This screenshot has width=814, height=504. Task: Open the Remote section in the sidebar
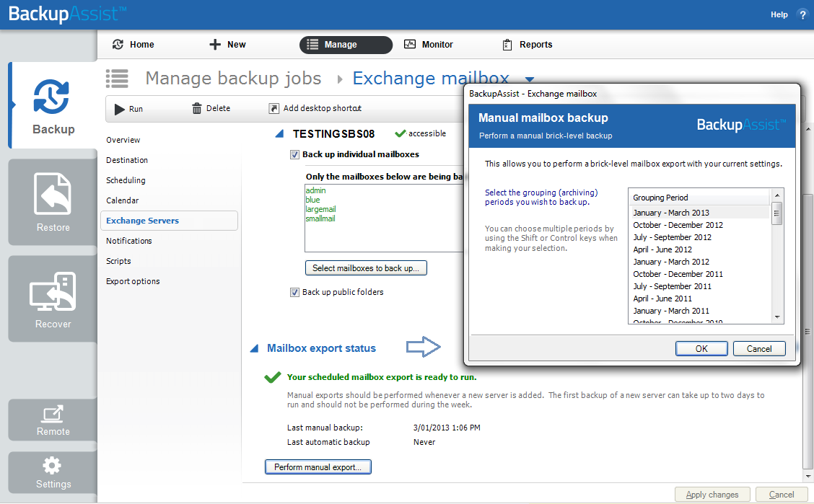click(x=53, y=420)
